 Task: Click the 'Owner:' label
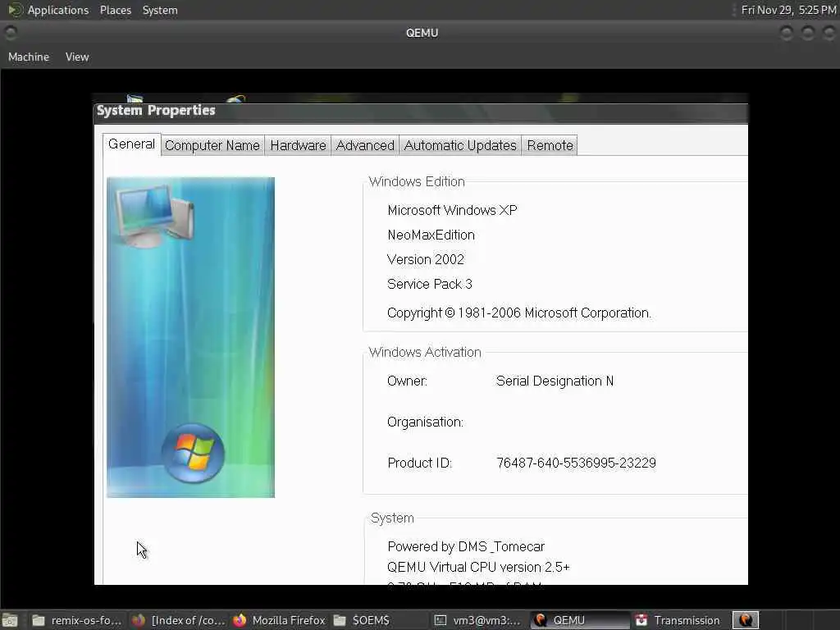[x=407, y=381]
